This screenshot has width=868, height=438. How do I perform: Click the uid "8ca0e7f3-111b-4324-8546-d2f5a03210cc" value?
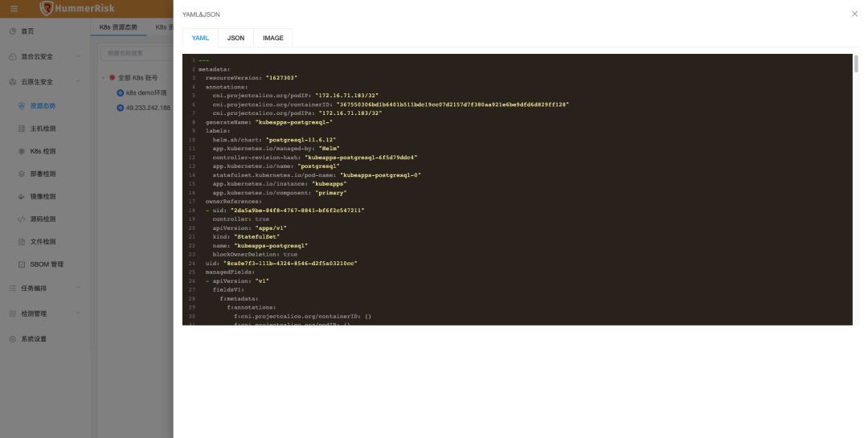coord(290,264)
